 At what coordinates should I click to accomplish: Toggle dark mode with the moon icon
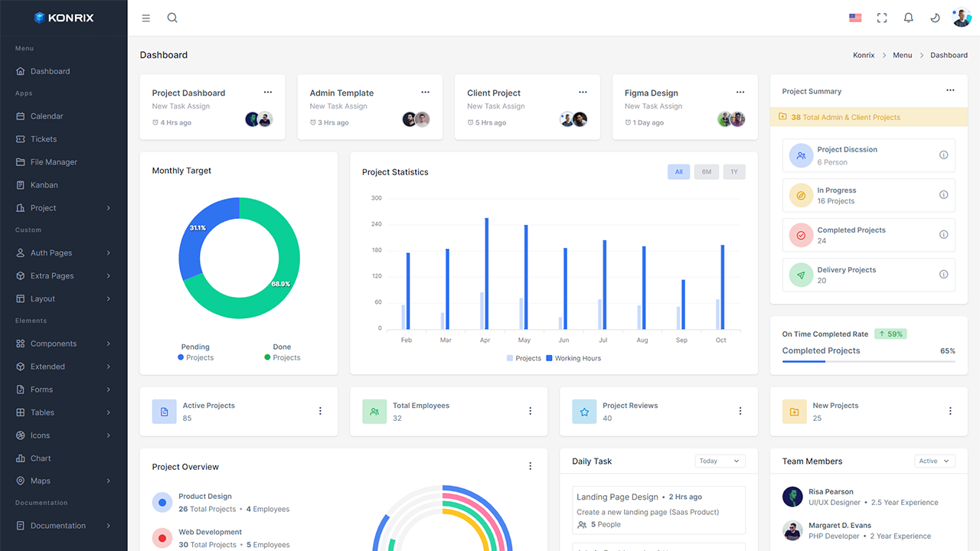[935, 17]
